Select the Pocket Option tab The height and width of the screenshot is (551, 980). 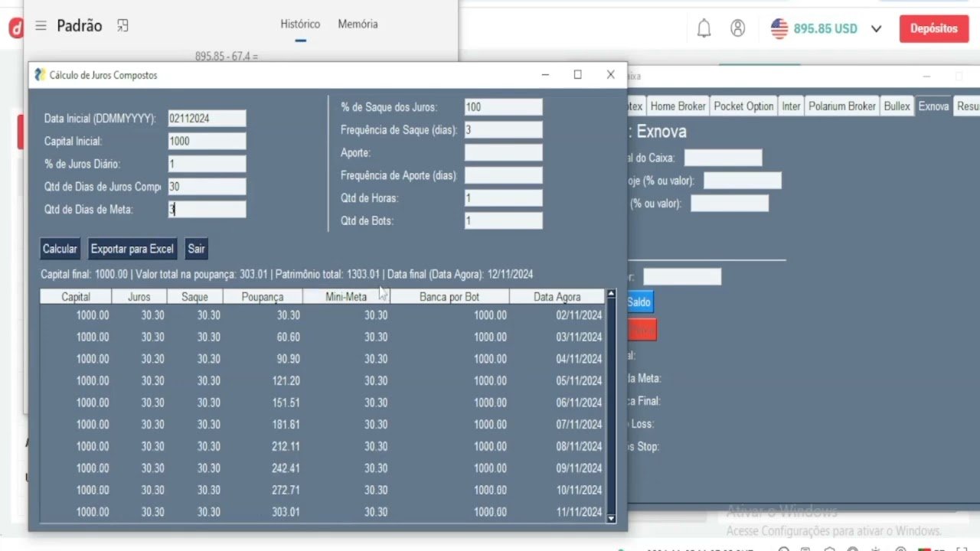click(x=743, y=106)
